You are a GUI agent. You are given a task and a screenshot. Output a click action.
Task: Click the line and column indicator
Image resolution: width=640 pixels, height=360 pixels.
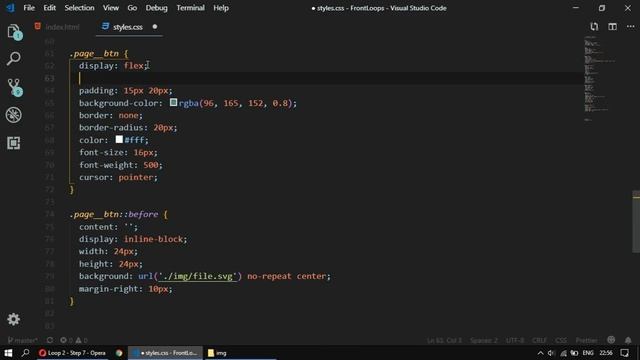(x=444, y=340)
